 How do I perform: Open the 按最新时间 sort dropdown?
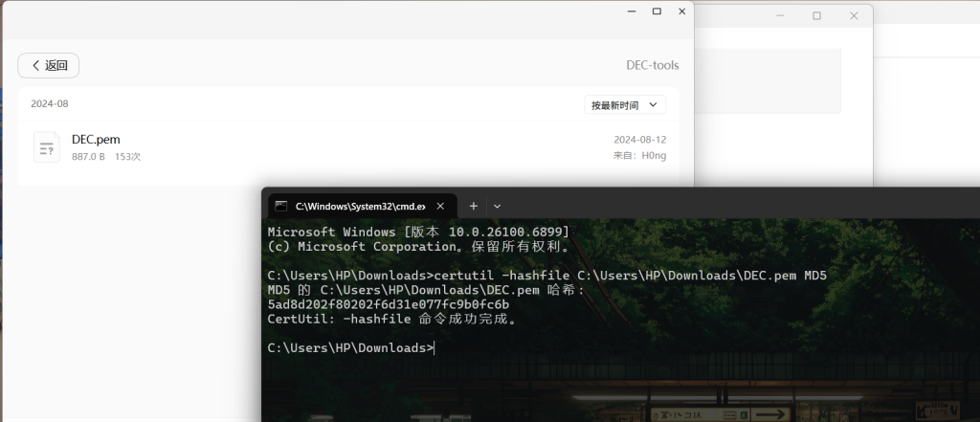pyautogui.click(x=625, y=104)
